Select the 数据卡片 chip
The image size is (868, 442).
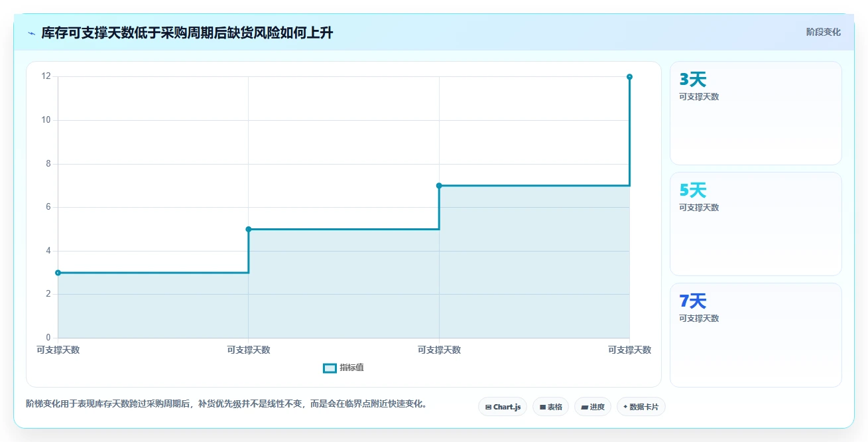(641, 407)
